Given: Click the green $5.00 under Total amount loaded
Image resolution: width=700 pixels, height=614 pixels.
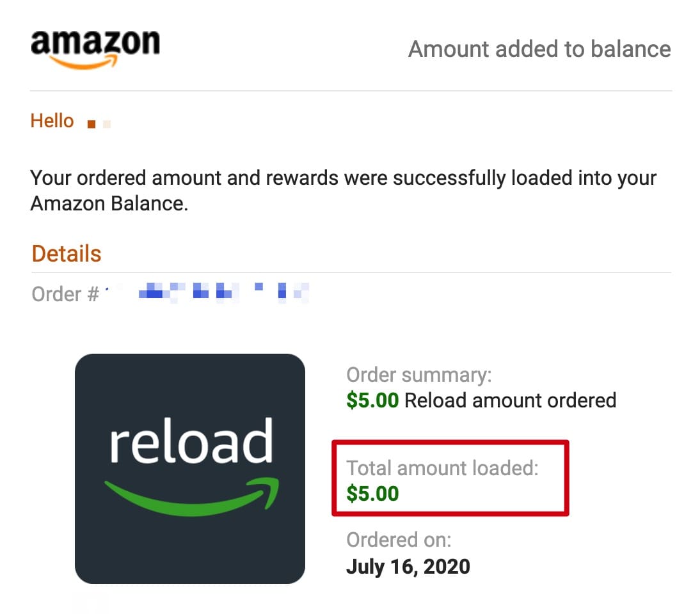Looking at the screenshot, I should click(x=372, y=493).
